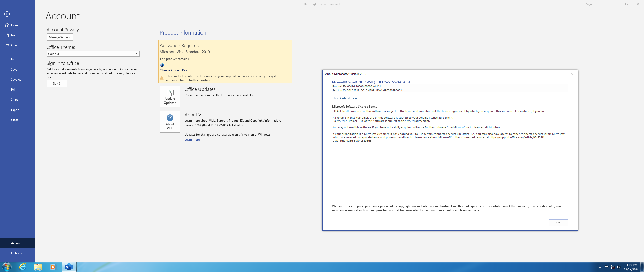Open the Share page
Image resolution: width=644 pixels, height=272 pixels.
pyautogui.click(x=18, y=99)
